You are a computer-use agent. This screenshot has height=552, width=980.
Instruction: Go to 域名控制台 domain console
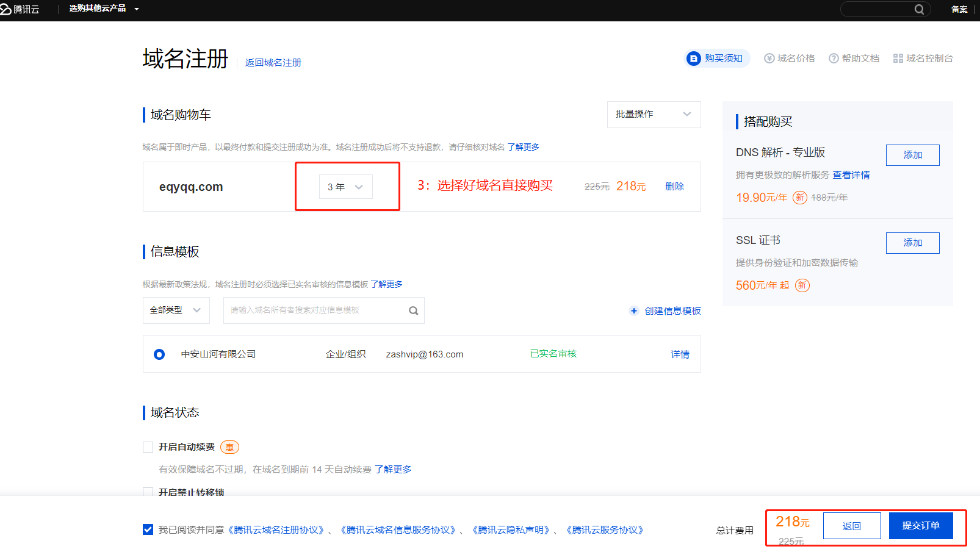923,59
